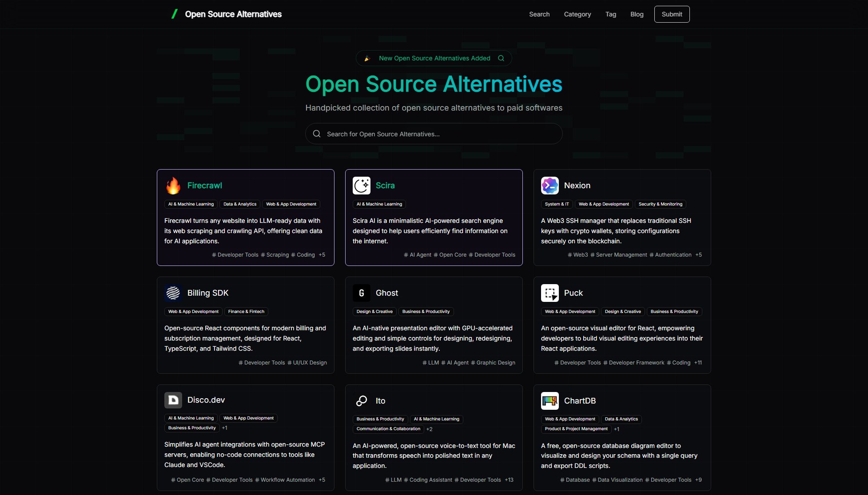Click the +9 more tags on ChartDB
Screen dimensions: 868x495
coord(698,480)
